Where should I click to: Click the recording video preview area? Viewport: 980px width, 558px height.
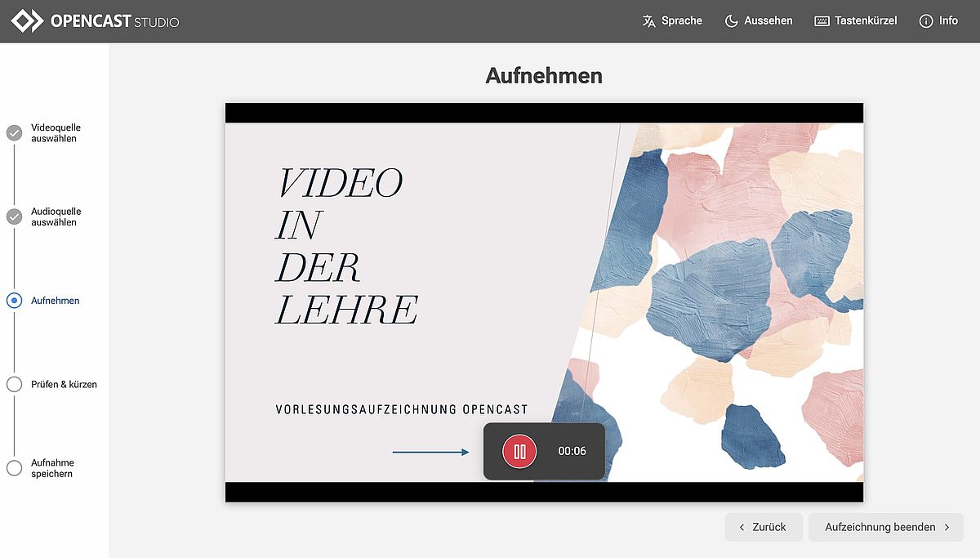click(544, 302)
